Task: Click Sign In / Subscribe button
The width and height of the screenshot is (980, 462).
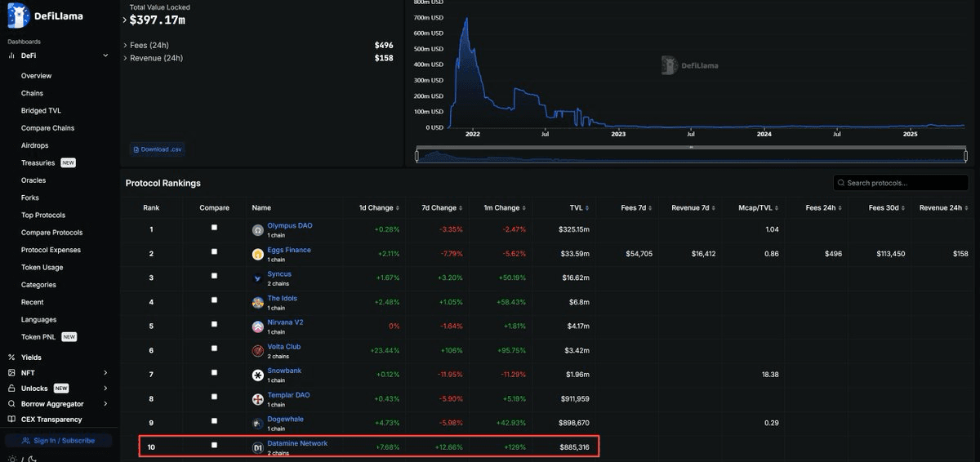Action: [x=58, y=441]
